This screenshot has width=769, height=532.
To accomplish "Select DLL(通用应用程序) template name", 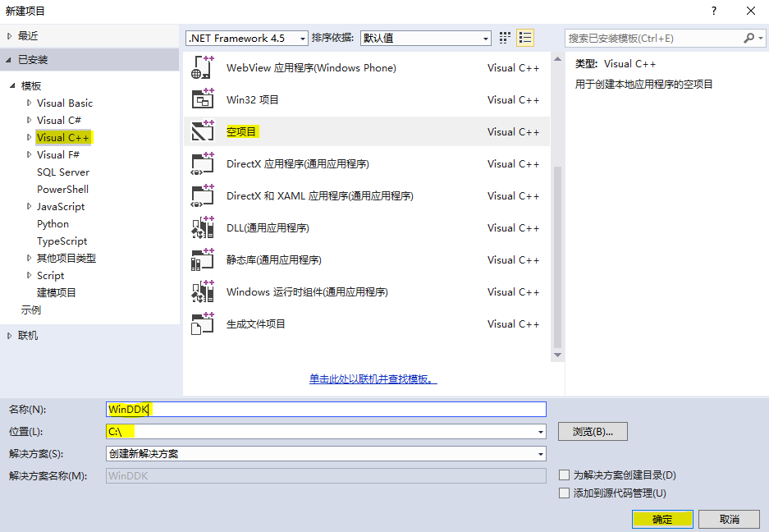I will tap(268, 228).
